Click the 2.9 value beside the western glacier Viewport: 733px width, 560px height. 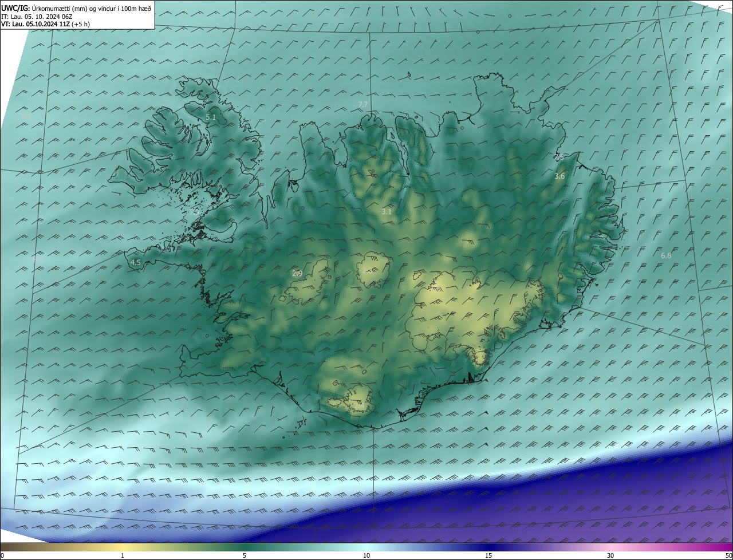point(297,273)
